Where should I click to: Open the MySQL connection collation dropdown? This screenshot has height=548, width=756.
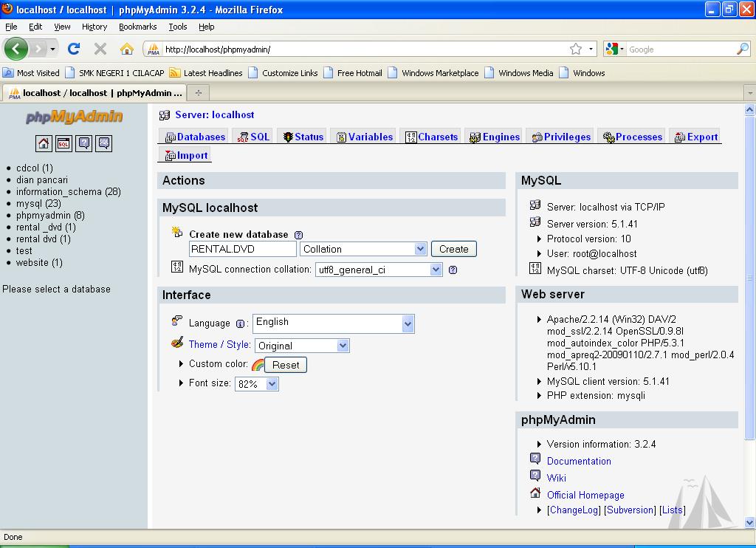click(x=379, y=270)
